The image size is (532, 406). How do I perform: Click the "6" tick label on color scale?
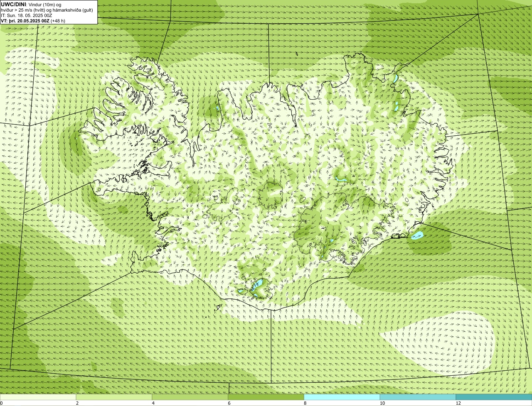click(x=229, y=403)
